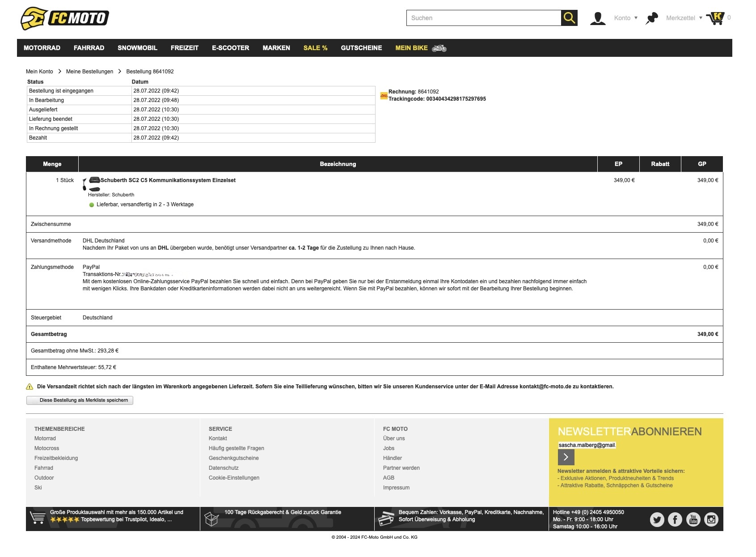Open the Twitter social icon
This screenshot has width=756, height=557.
tap(657, 519)
